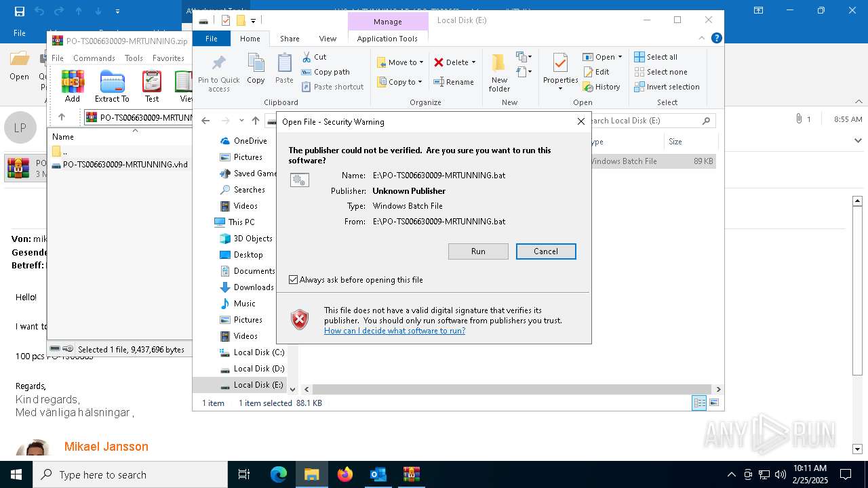Open the Application Tools tab
868x488 pixels.
coord(387,39)
